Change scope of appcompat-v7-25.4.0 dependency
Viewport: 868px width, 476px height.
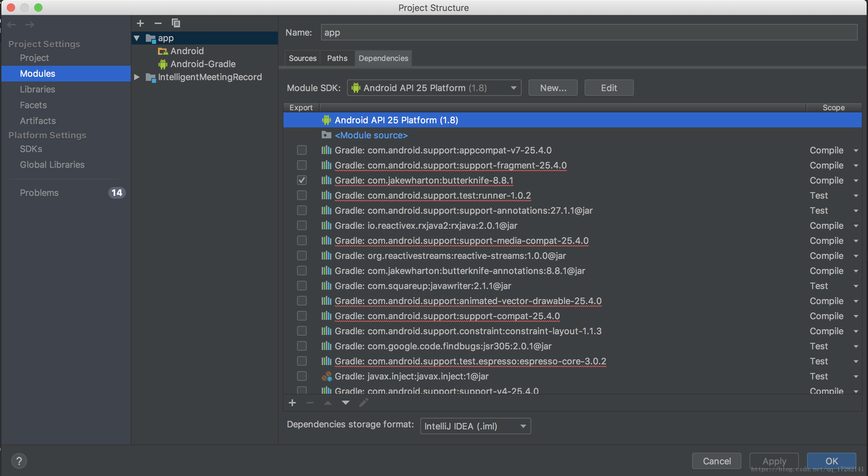coord(834,150)
